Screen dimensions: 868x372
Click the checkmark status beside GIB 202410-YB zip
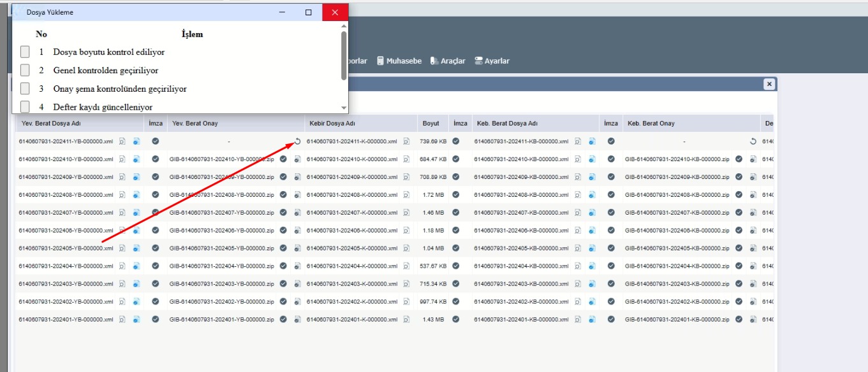coord(283,159)
